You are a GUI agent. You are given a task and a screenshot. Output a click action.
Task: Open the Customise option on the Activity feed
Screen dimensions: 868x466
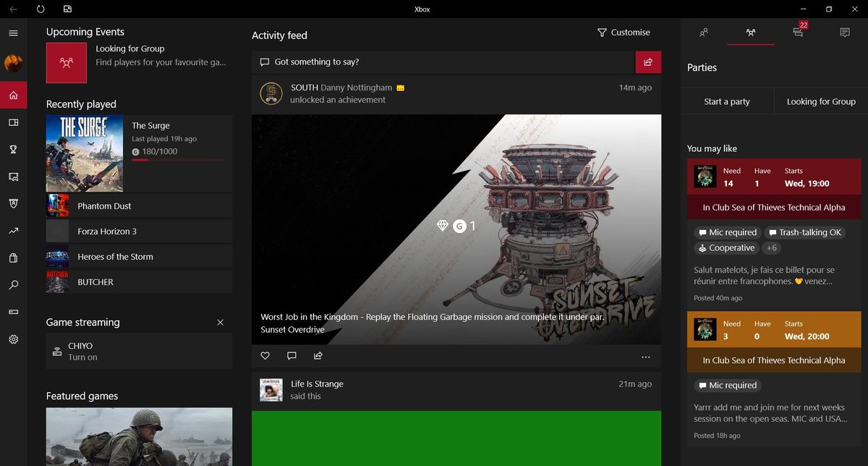[x=624, y=33]
